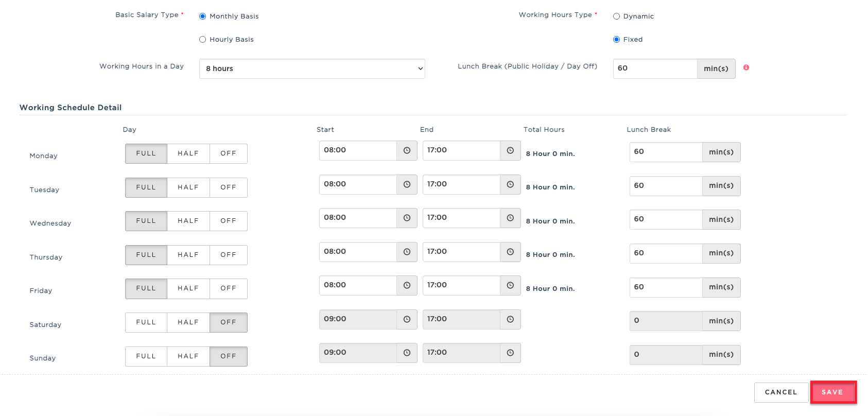Open Saturday end time clock picker
This screenshot has height=416, width=868.
[x=510, y=319]
